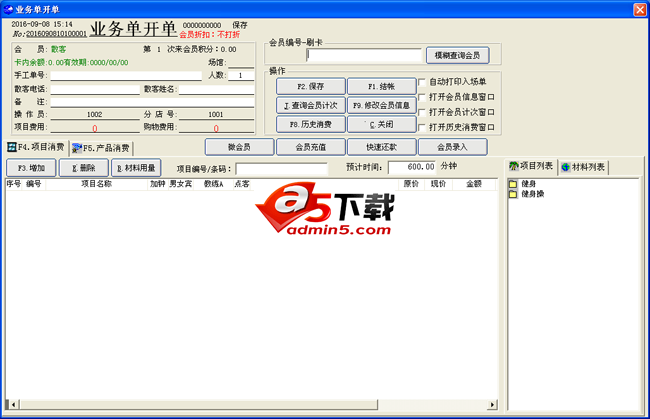Click the 微会员 button

pyautogui.click(x=240, y=147)
